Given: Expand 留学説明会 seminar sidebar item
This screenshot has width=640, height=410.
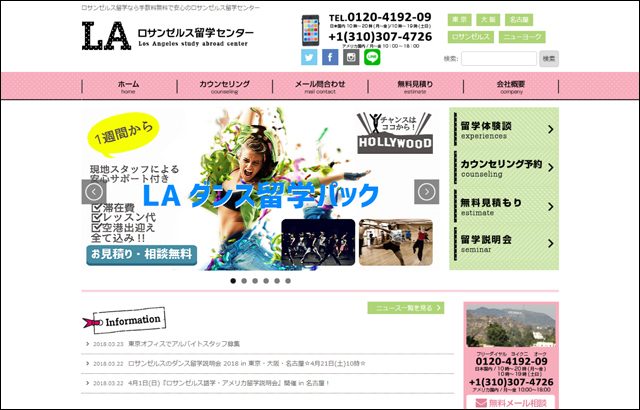Looking at the screenshot, I should (501, 244).
